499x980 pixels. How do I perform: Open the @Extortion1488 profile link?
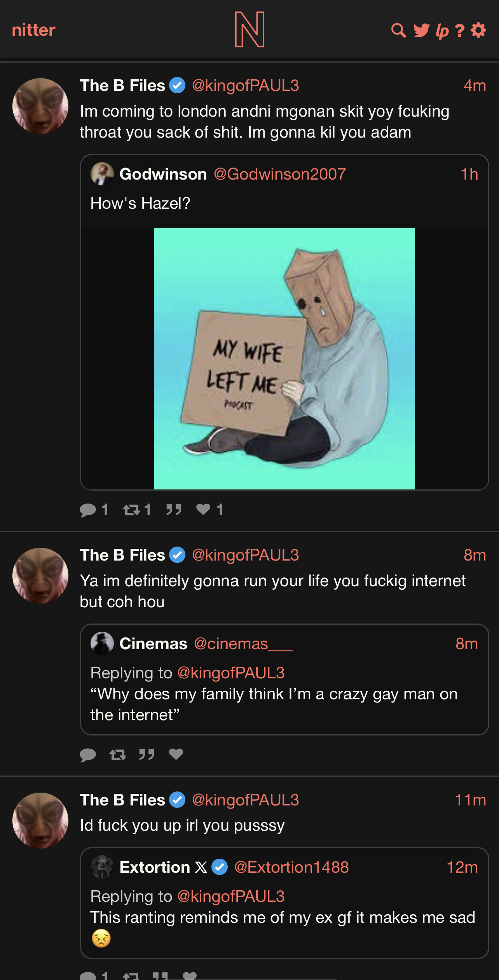click(291, 867)
